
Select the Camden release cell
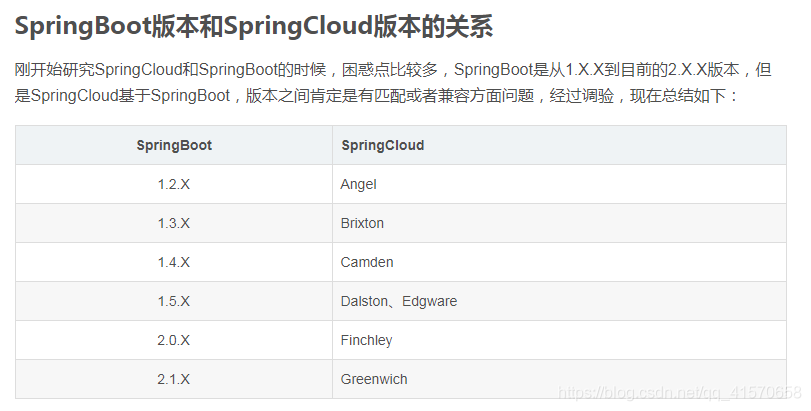pyautogui.click(x=367, y=262)
